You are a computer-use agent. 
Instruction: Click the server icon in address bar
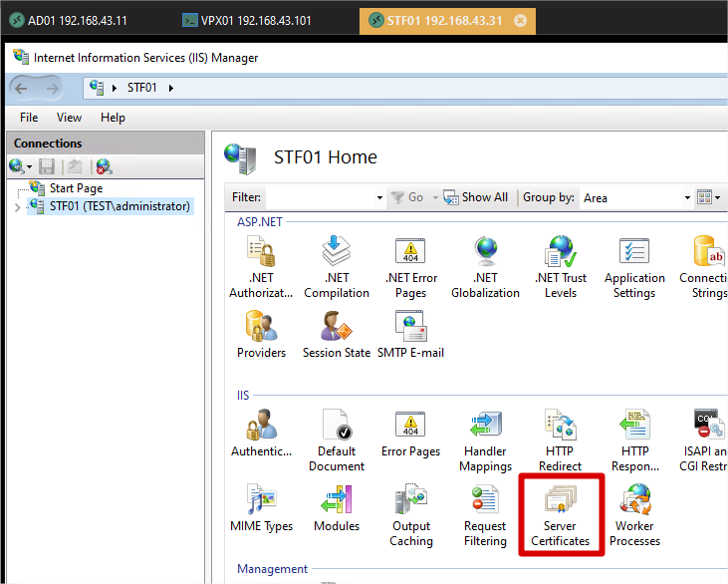click(x=97, y=88)
